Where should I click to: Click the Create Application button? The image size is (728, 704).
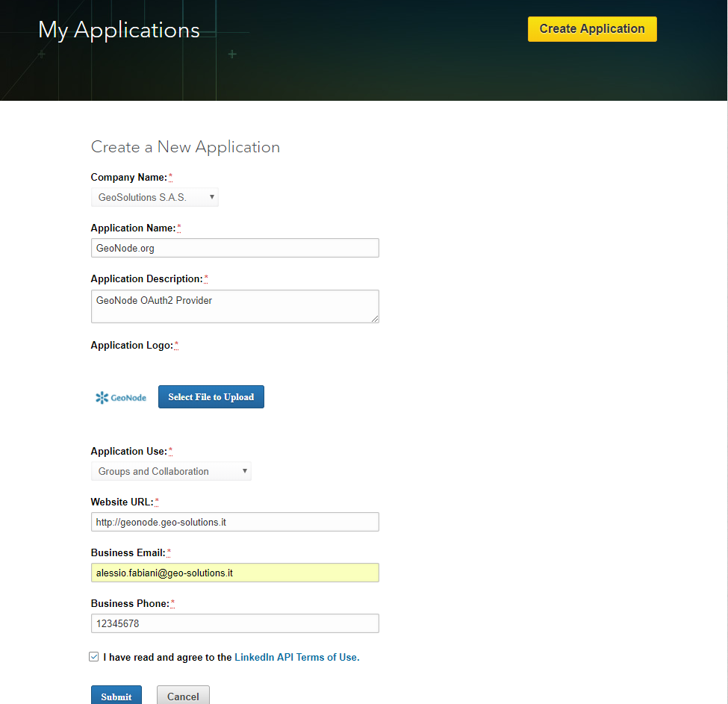(592, 29)
